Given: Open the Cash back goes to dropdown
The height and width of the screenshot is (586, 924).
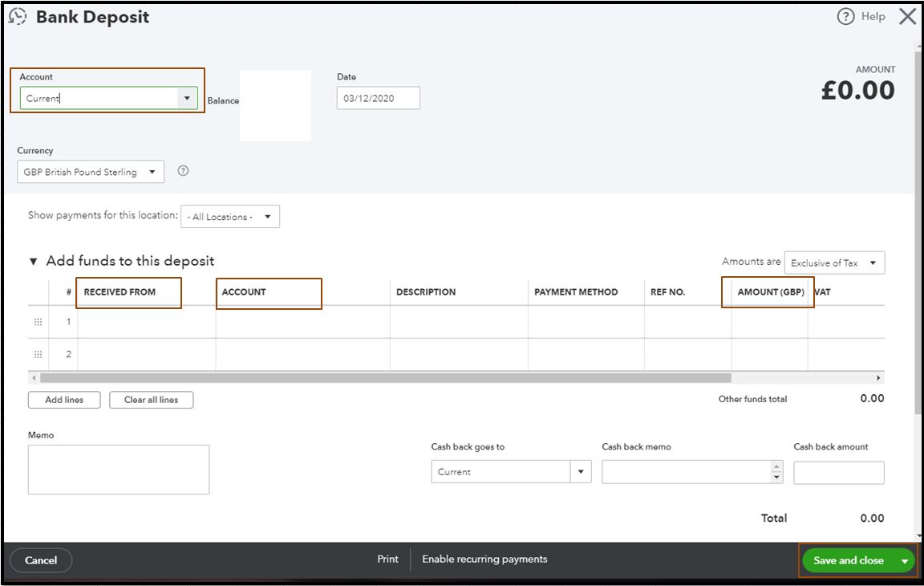Looking at the screenshot, I should tap(581, 472).
